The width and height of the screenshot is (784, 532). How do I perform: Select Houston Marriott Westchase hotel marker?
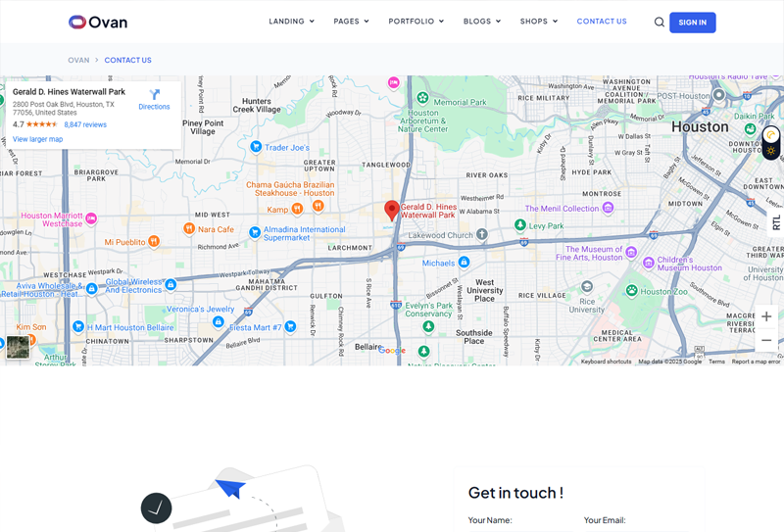[91, 218]
